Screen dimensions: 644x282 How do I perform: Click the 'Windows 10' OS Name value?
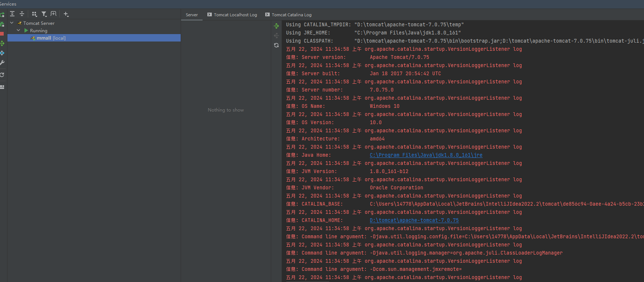[384, 106]
